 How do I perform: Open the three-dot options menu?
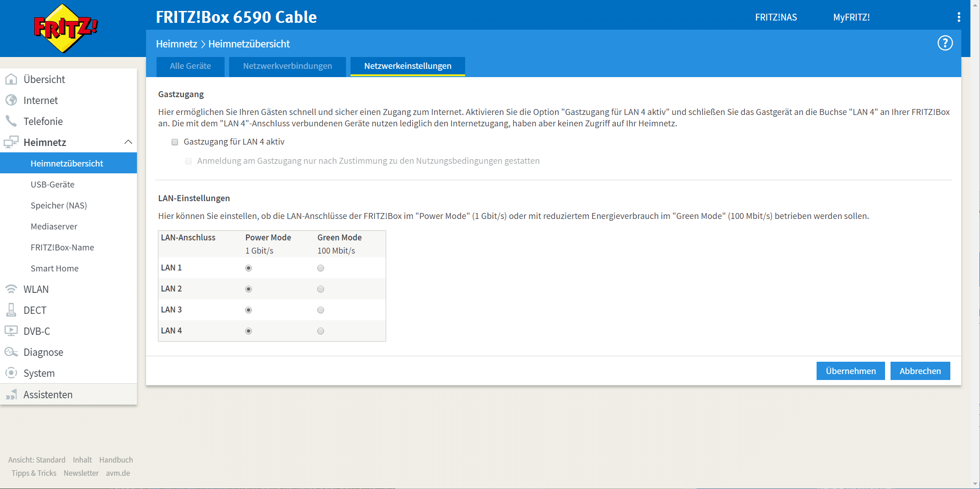point(959,17)
